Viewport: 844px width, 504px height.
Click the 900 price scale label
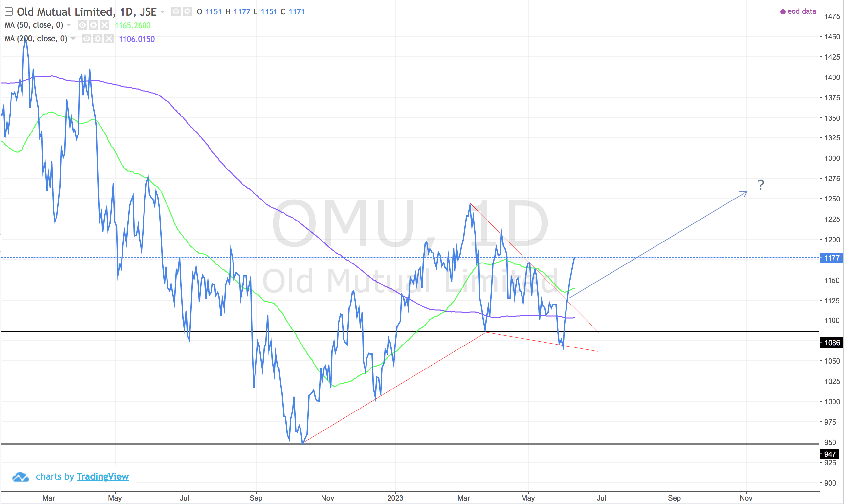tap(830, 483)
